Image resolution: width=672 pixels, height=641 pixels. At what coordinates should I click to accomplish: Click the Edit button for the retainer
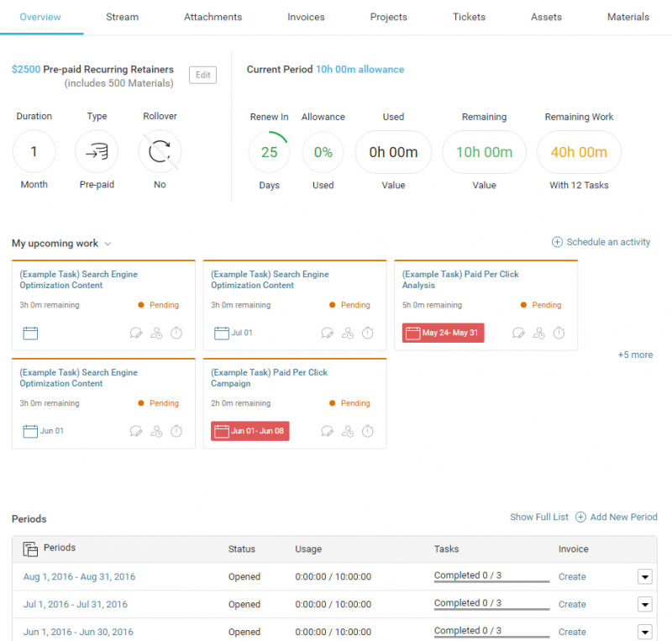click(x=202, y=75)
